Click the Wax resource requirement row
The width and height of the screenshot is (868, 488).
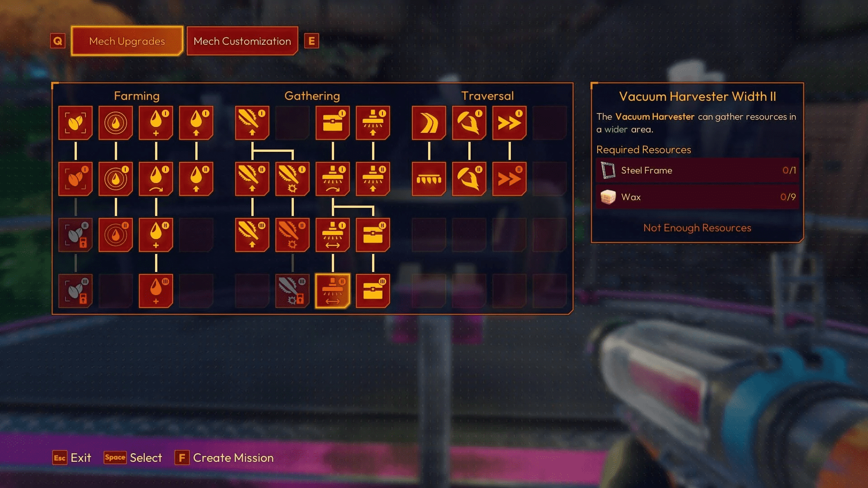(697, 197)
